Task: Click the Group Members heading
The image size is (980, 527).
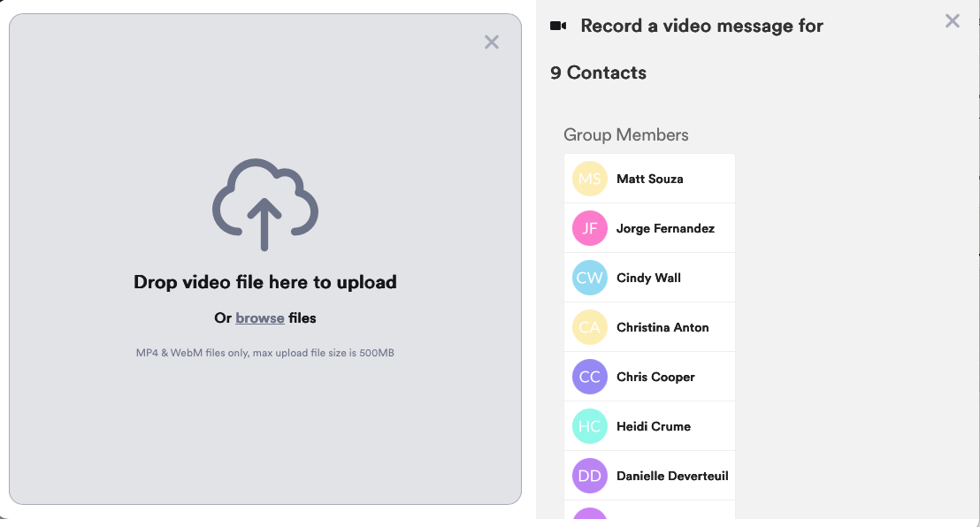Action: tap(625, 135)
